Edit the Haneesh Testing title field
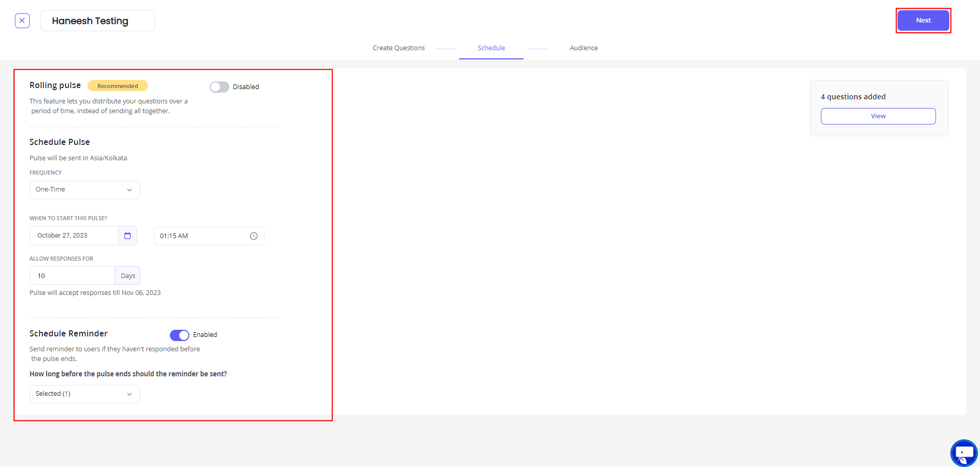This screenshot has height=467, width=980. tap(98, 21)
